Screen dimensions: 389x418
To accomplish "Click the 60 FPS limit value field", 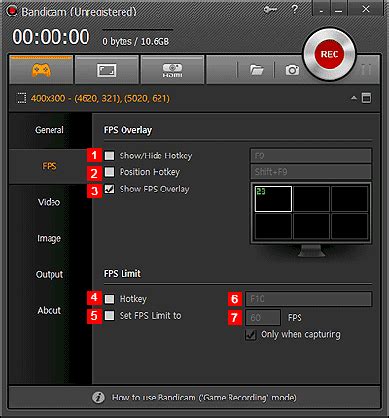I will click(263, 317).
